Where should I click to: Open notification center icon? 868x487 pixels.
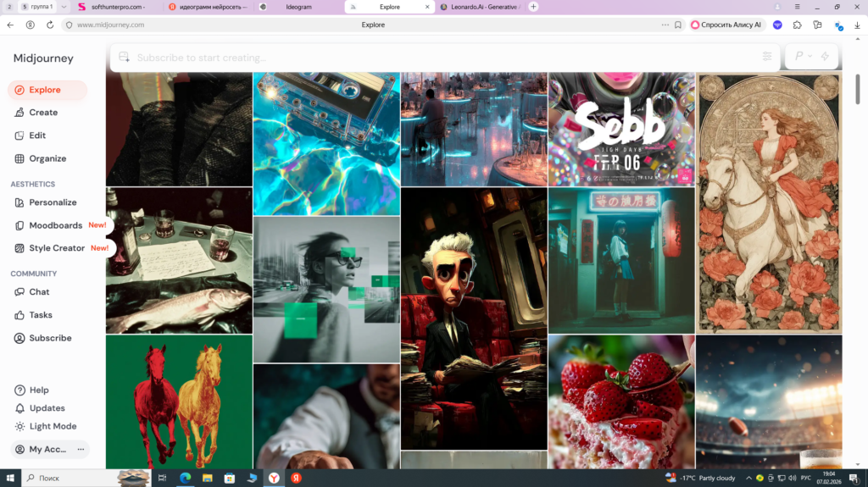(854, 479)
